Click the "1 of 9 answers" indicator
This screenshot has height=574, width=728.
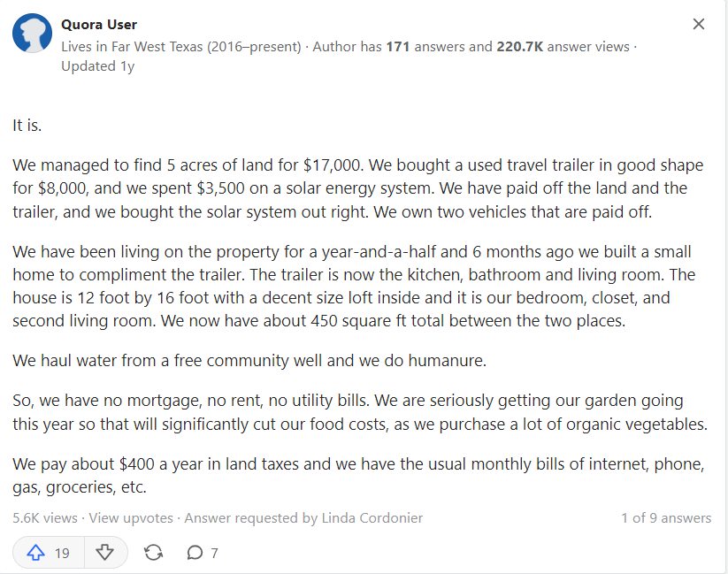[665, 518]
